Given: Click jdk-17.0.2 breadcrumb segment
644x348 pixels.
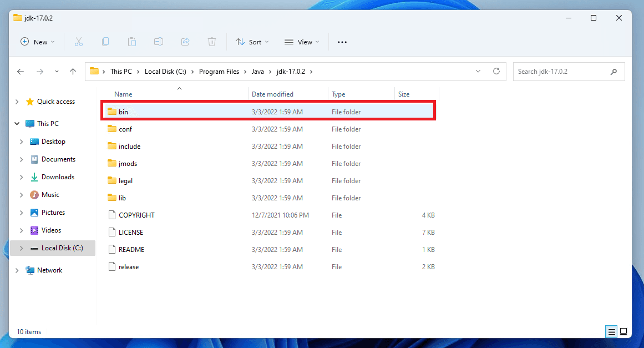Looking at the screenshot, I should [x=291, y=72].
